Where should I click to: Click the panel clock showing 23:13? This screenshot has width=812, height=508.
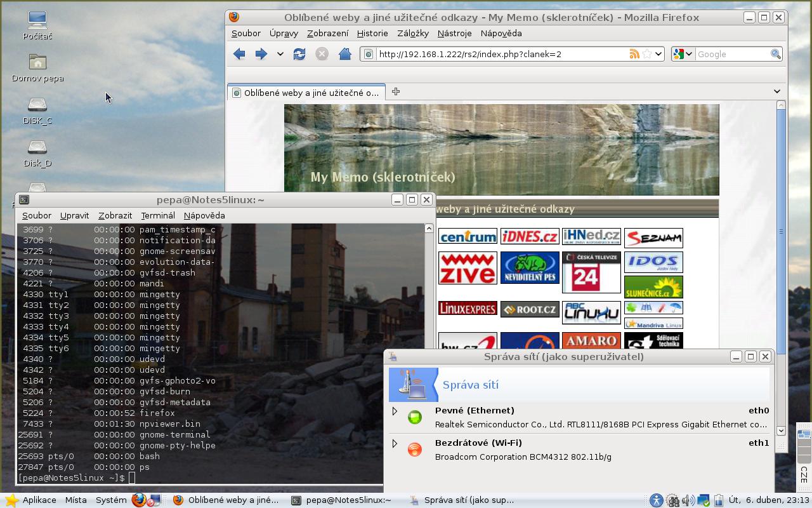click(768, 500)
